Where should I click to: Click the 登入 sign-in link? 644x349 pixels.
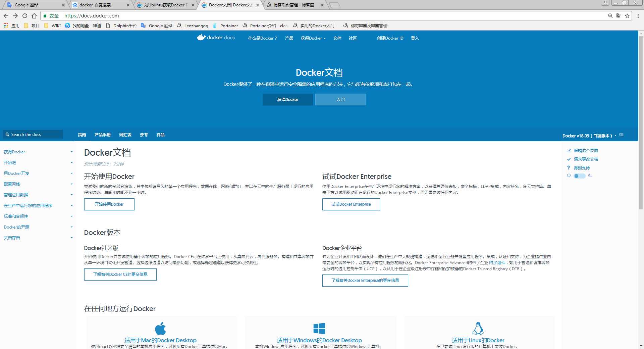click(415, 38)
